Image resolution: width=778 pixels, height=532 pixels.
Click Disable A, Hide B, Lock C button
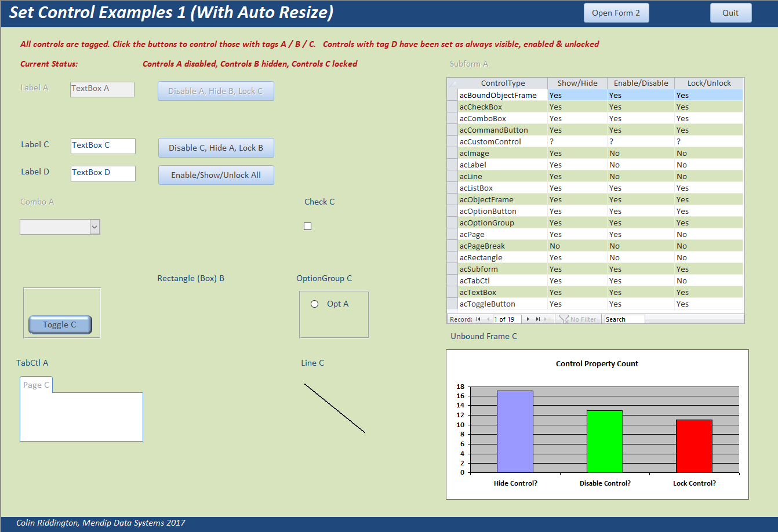216,91
